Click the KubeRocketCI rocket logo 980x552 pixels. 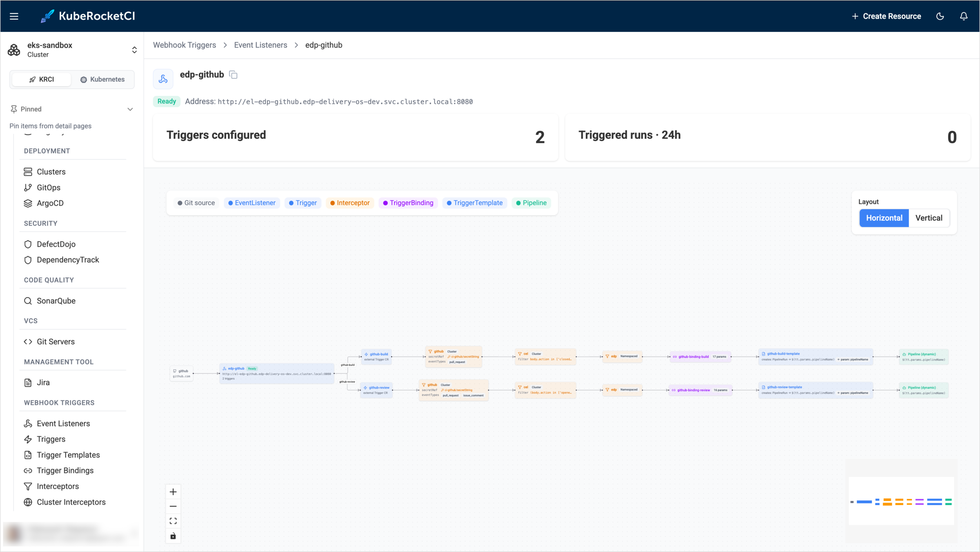47,16
